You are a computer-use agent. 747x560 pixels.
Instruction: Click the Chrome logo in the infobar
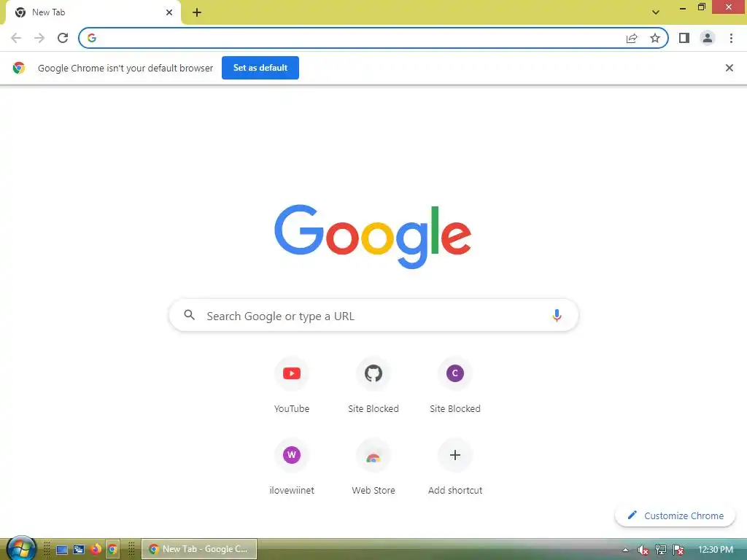[19, 68]
